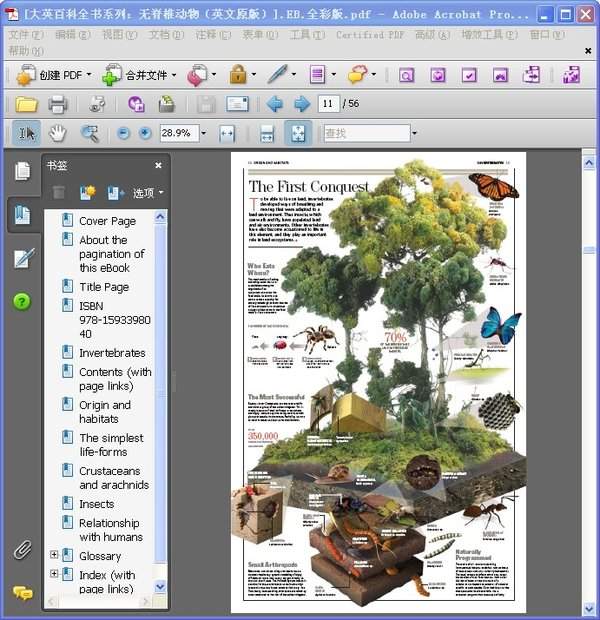Choose the Marquee Zoom magnifier tool
The image size is (600, 620).
coord(90,134)
